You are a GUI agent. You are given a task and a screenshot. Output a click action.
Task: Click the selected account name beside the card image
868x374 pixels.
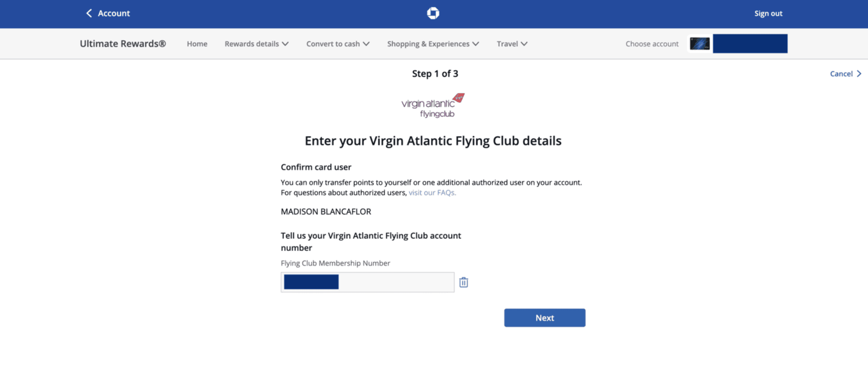click(749, 43)
